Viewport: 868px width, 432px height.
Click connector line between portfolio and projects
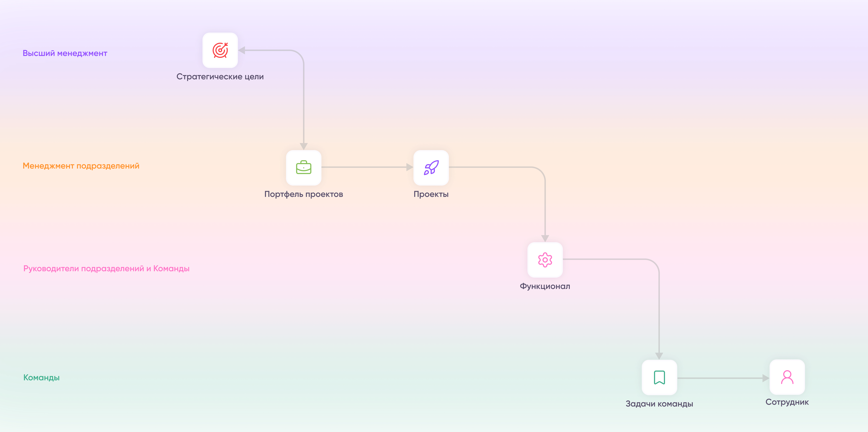(x=364, y=167)
